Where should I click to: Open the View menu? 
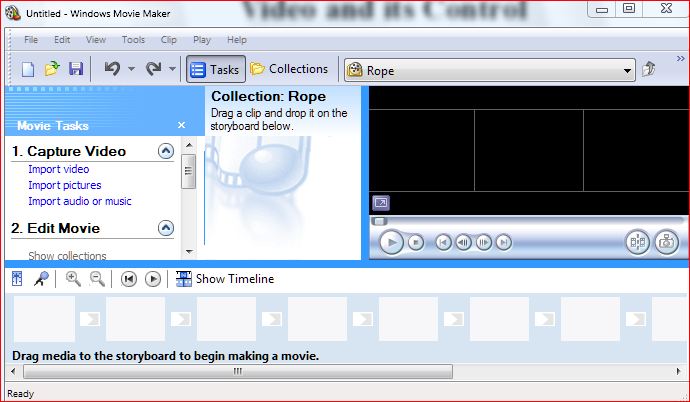coord(96,40)
